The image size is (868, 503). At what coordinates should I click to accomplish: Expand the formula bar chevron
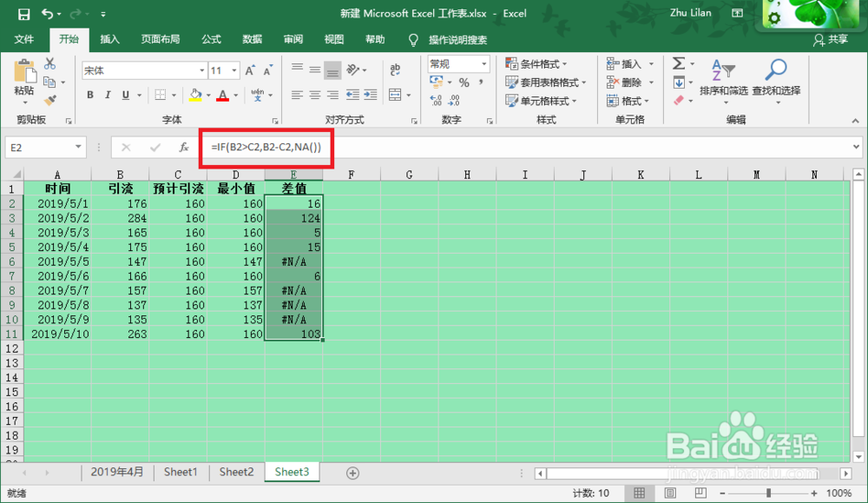point(857,148)
